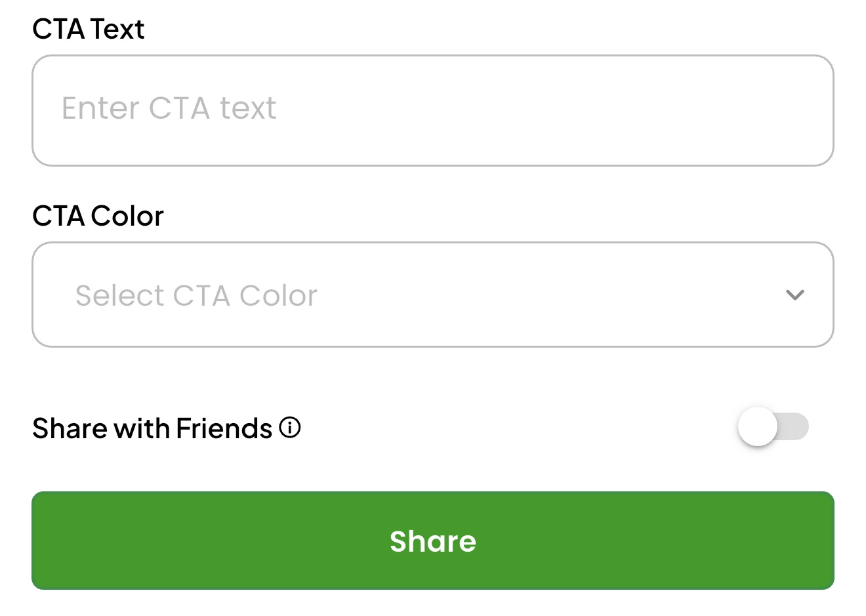Image resolution: width=866 pixels, height=616 pixels.
Task: Click the Share with Friends label
Action: [152, 428]
